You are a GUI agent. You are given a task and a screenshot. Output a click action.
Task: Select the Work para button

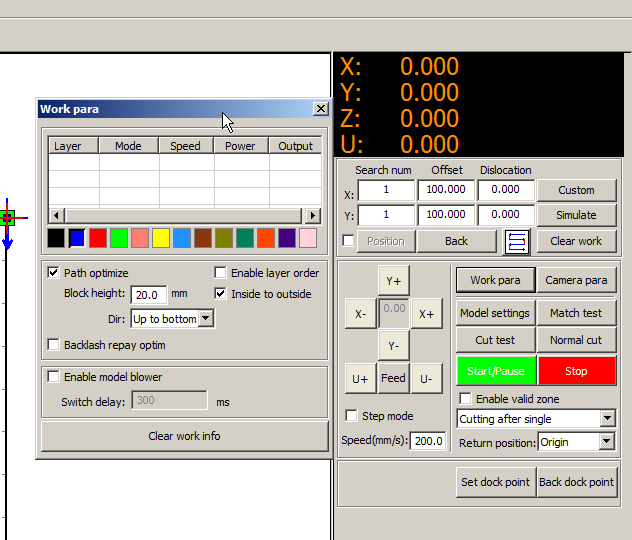pos(495,281)
